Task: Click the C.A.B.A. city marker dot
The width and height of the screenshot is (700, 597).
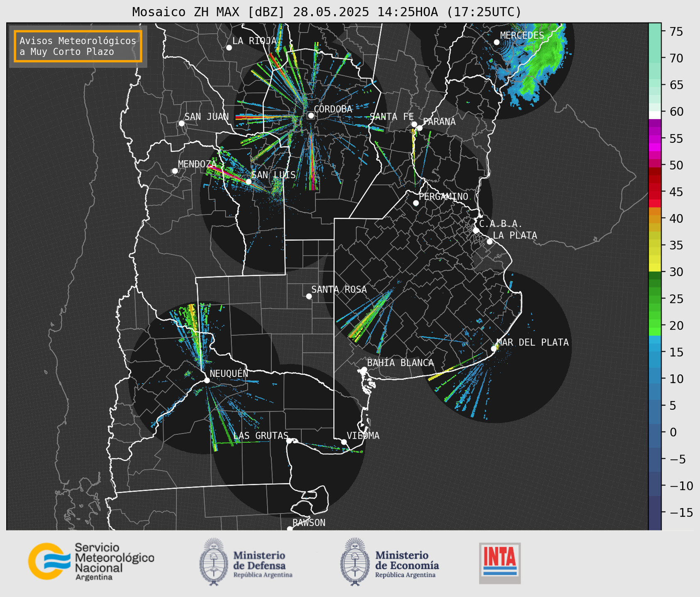Action: tap(476, 230)
